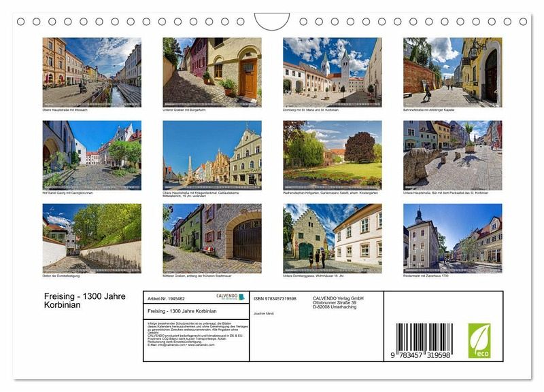This screenshot has height=392, width=544.
Task: Click the barcode image
Action: [424, 339]
